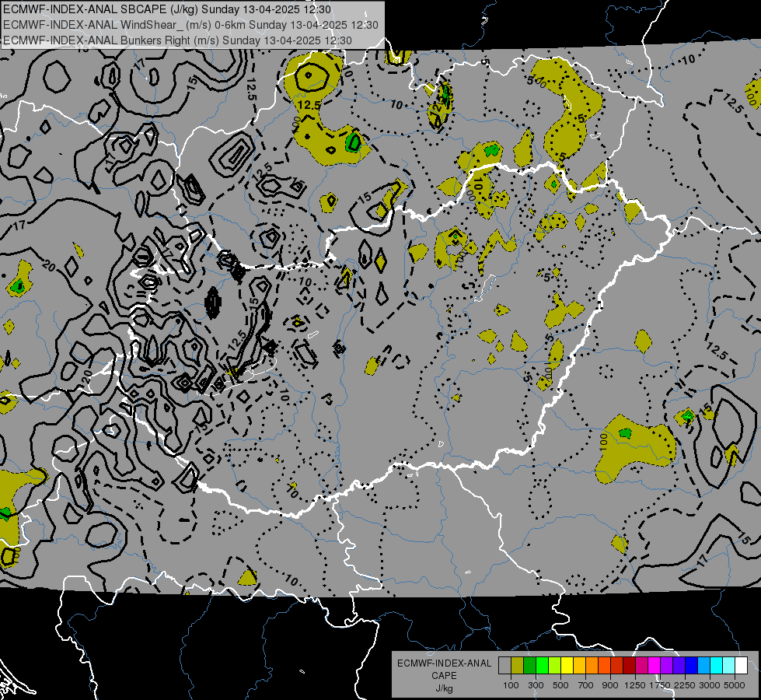Click the CAPE label in the legend
The width and height of the screenshot is (761, 700).
point(445,675)
